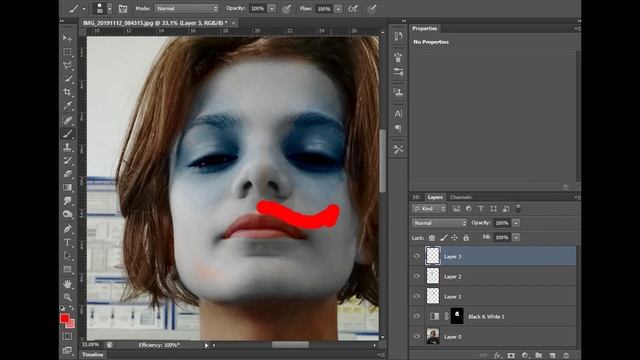The height and width of the screenshot is (360, 640).
Task: Select the Properties panel tab
Action: click(x=424, y=29)
